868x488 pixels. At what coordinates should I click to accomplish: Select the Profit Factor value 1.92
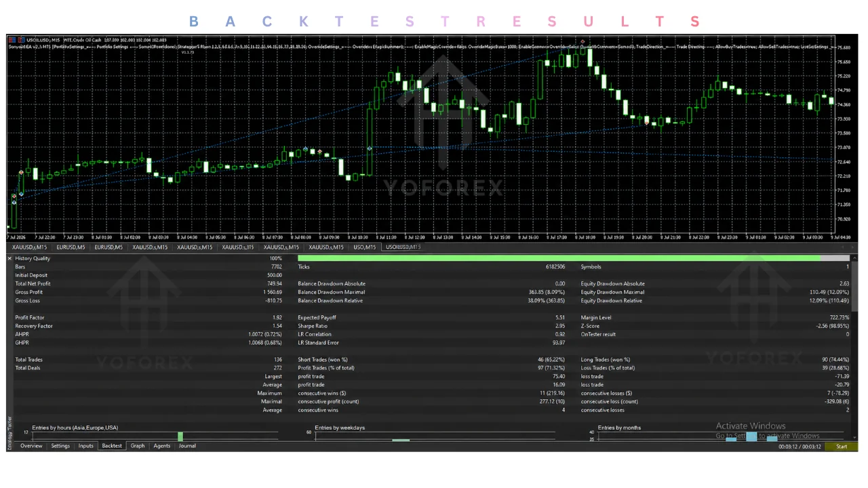(x=277, y=318)
